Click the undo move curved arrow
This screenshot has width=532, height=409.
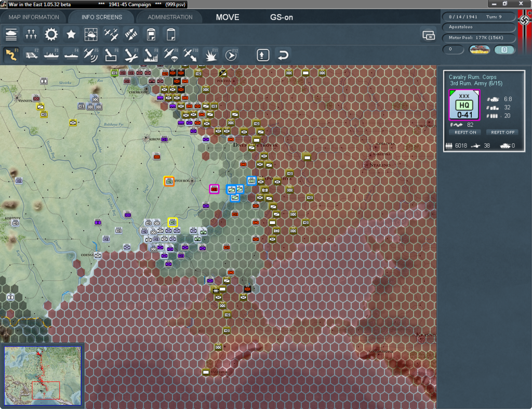click(283, 55)
